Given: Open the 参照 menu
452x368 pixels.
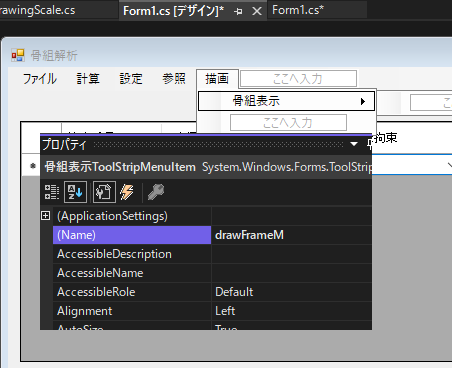Looking at the screenshot, I should 174,79.
